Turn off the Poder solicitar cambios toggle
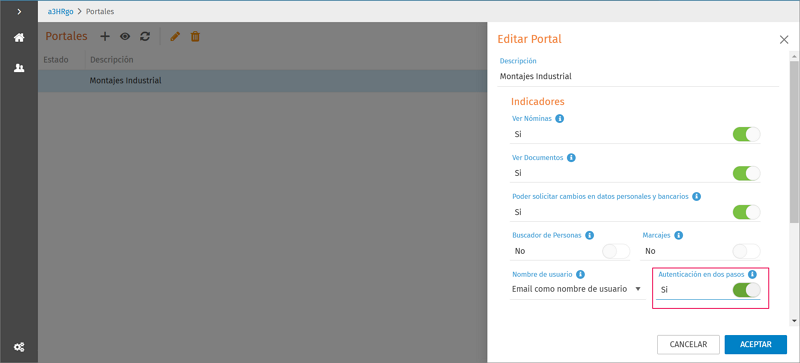Viewport: 800px width, 363px height. [x=746, y=212]
